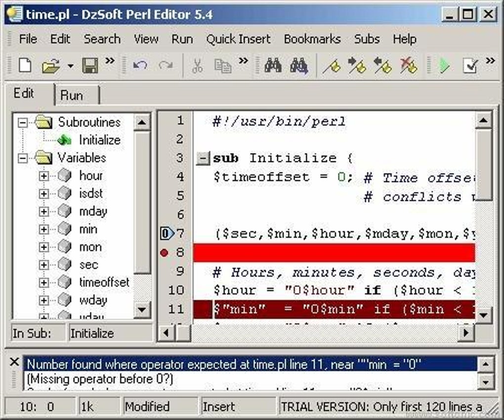Expand the wday variable node
Screen dimensions: 504x420
pos(43,300)
